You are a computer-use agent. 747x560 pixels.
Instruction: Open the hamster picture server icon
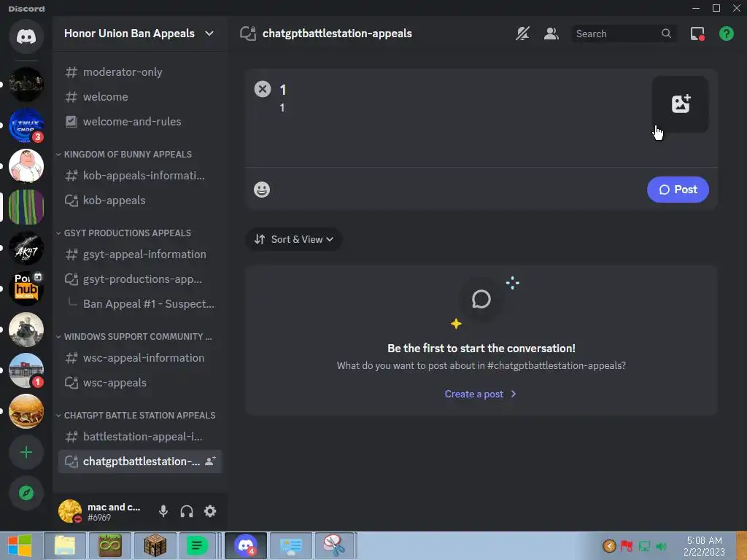(x=26, y=330)
